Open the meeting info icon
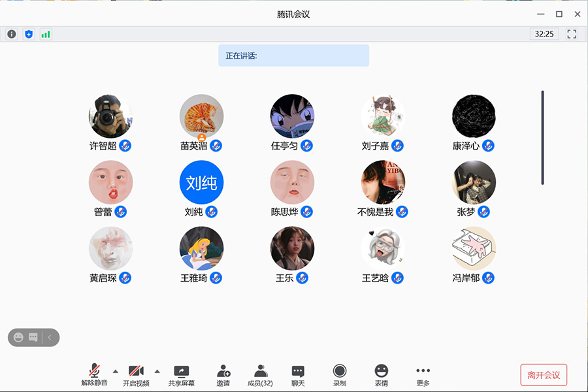The width and height of the screenshot is (588, 392). click(12, 34)
